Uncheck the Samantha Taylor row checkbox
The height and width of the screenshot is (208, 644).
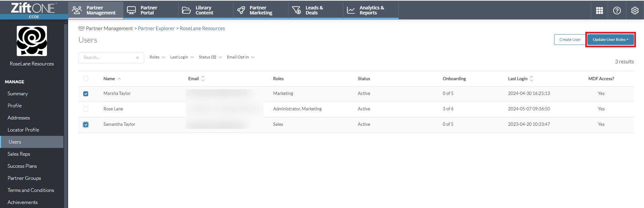pos(86,124)
